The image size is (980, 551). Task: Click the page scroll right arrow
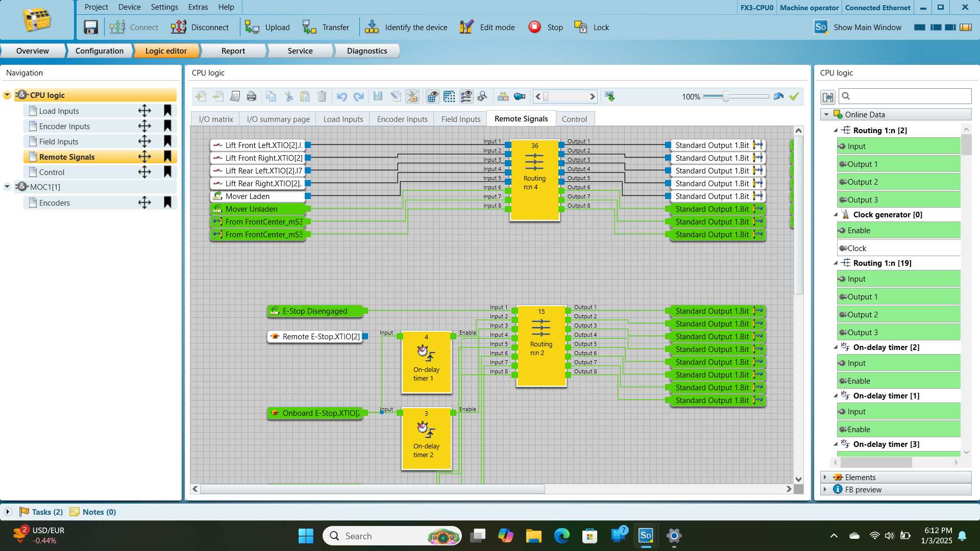click(592, 96)
